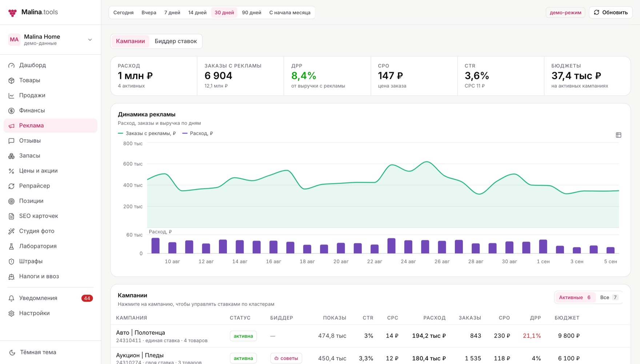Open the Репрайсер menu item
The image size is (640, 364).
[x=51, y=186]
